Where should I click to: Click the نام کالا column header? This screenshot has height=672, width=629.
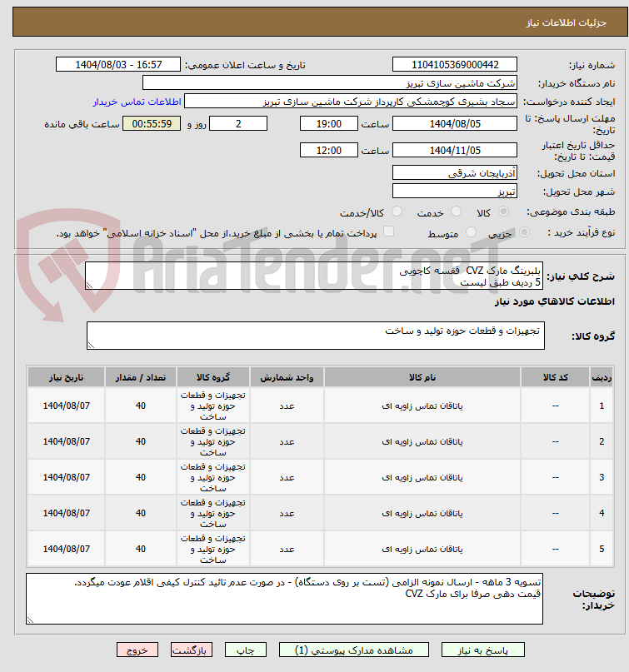pos(422,377)
